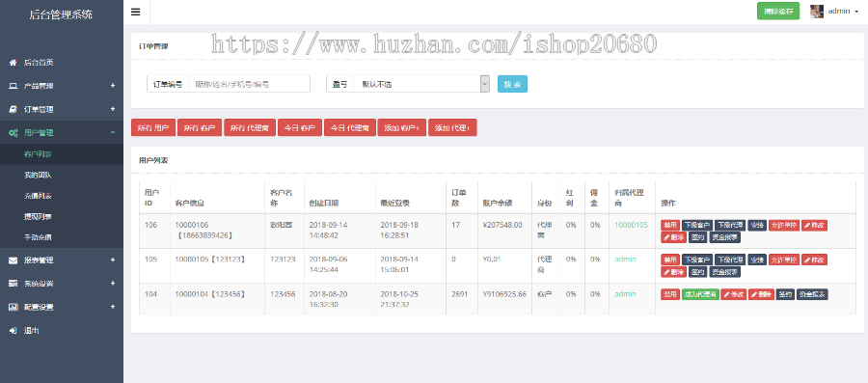Expand the 产品管理 sidebar menu plus
868x383 pixels.
(x=113, y=86)
